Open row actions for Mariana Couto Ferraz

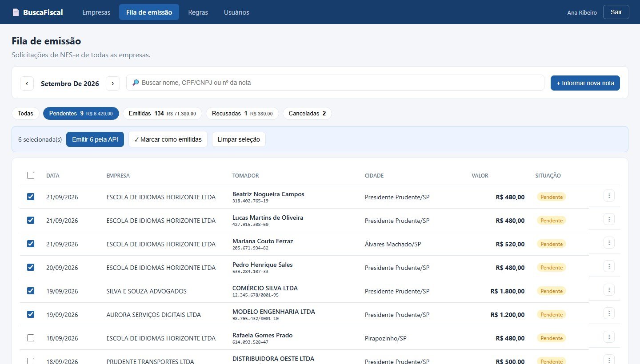(609, 242)
